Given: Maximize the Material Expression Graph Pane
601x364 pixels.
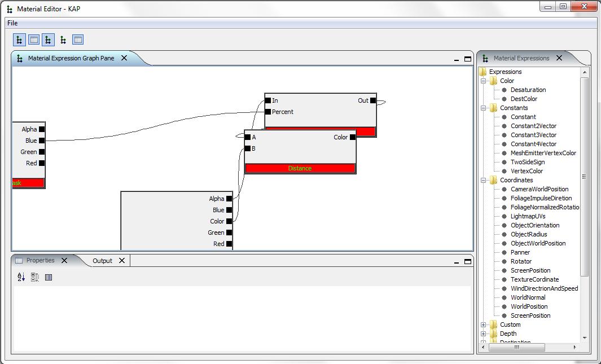Looking at the screenshot, I should click(x=467, y=59).
